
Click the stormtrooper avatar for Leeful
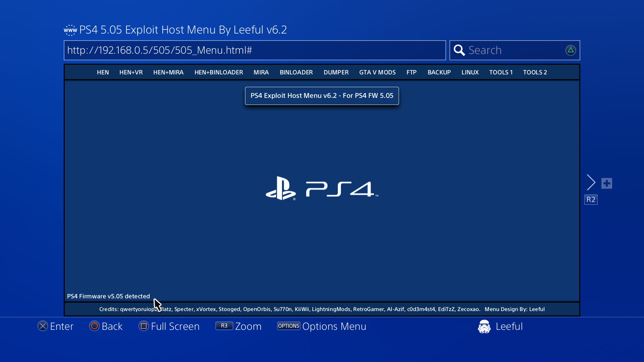coord(484,326)
